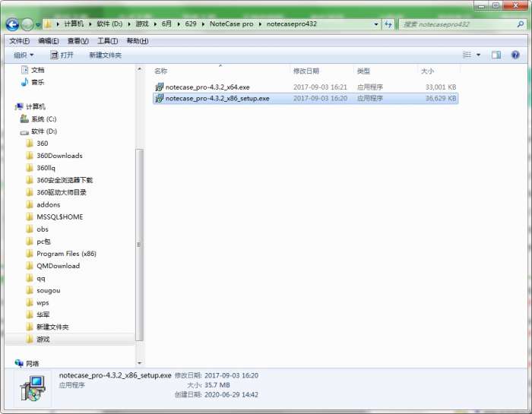Screen dimensions: 532x414
Task: Click the sougou folder icon
Action: coord(30,290)
